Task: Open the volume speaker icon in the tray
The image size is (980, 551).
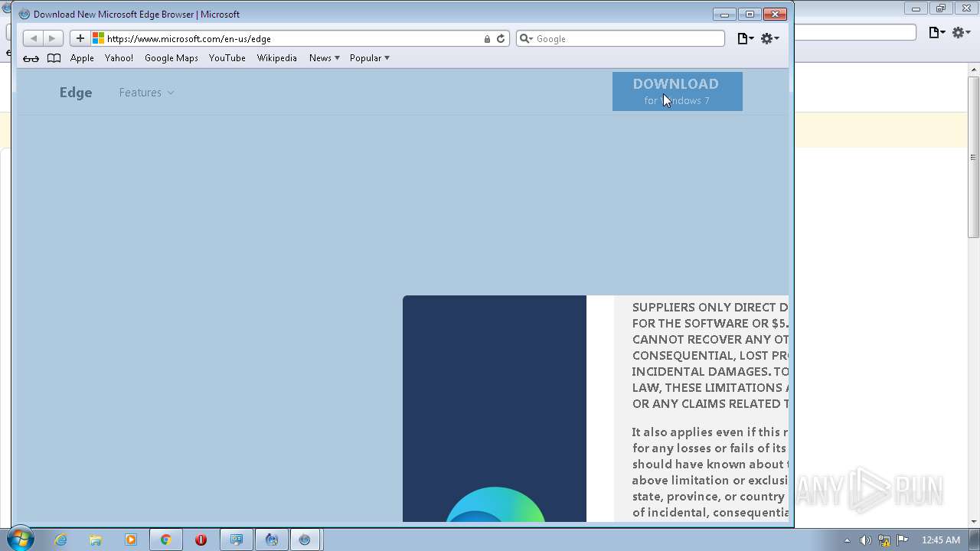Action: (x=866, y=540)
